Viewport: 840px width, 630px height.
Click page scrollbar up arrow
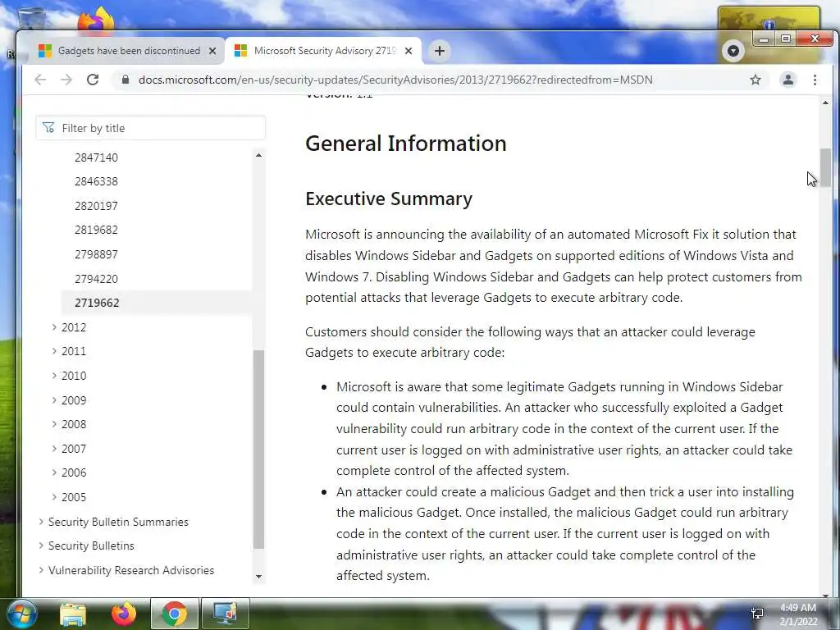point(825,103)
